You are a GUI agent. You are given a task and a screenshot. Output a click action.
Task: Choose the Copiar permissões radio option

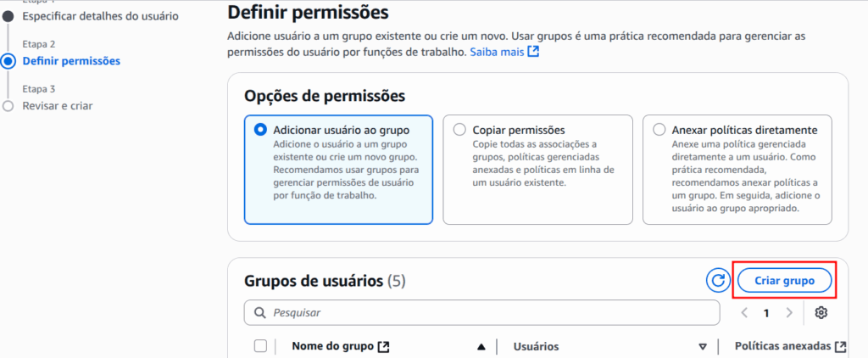[x=459, y=130]
